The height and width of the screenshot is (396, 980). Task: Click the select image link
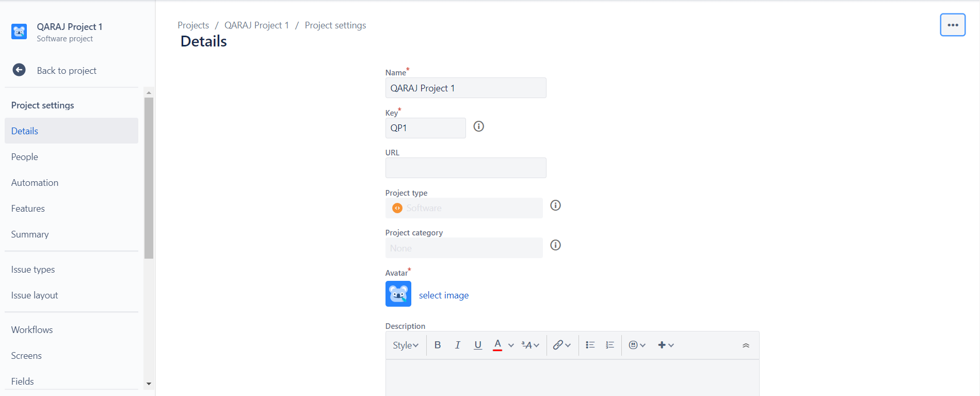[444, 295]
